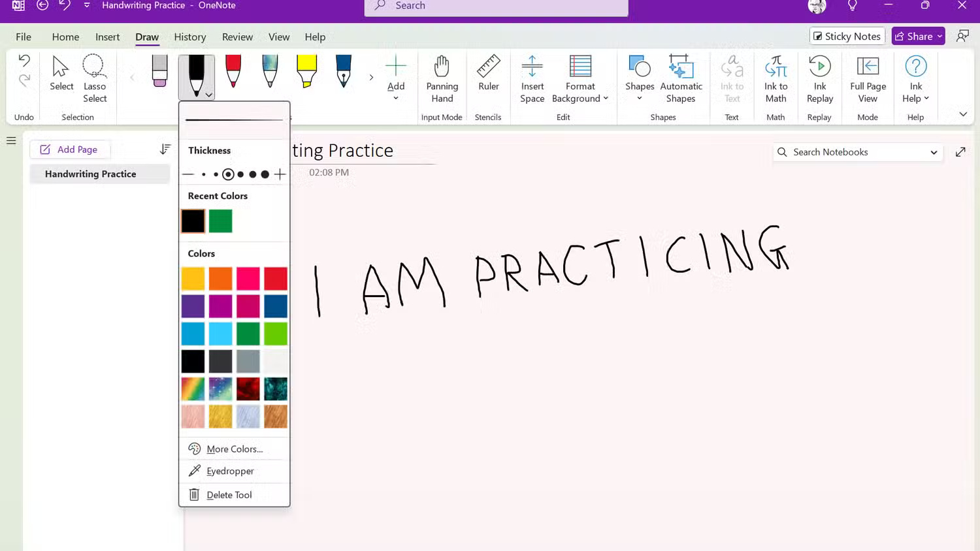Open the Ruler stencil

[x=488, y=77]
